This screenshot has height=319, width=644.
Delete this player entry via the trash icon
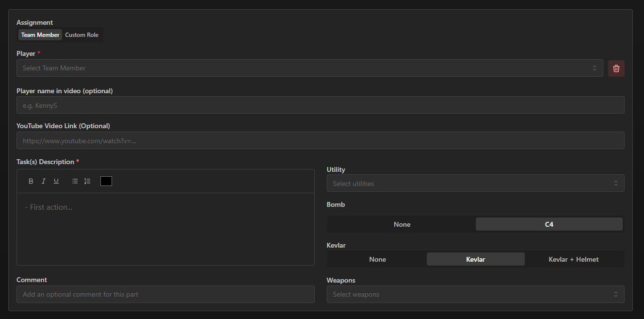click(616, 68)
